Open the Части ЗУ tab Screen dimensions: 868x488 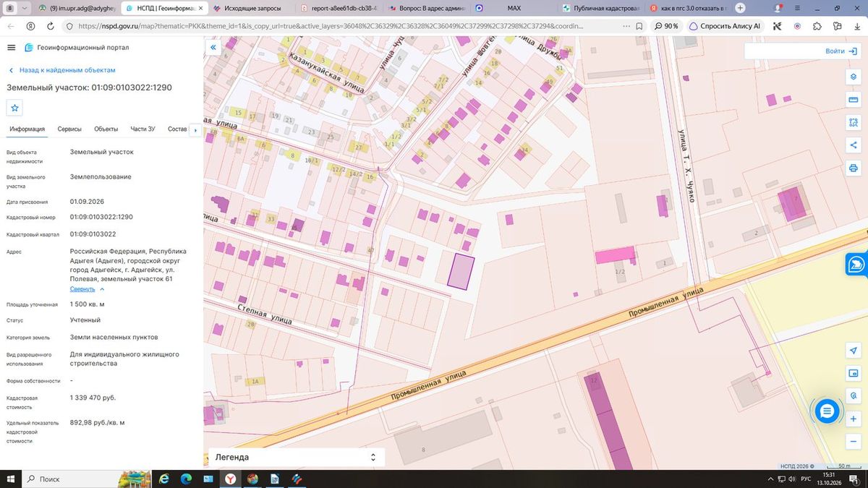coord(142,129)
